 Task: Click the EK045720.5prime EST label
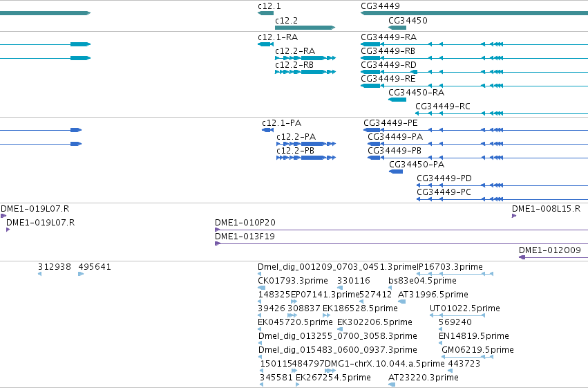(295, 323)
